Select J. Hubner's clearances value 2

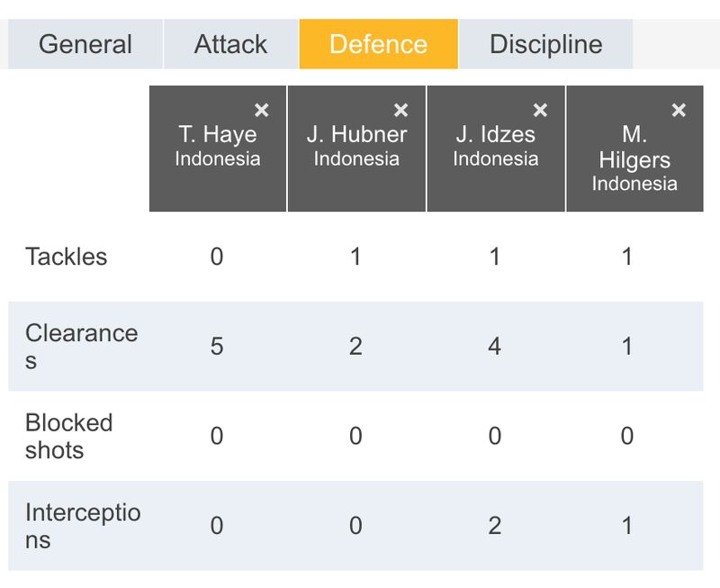(355, 347)
